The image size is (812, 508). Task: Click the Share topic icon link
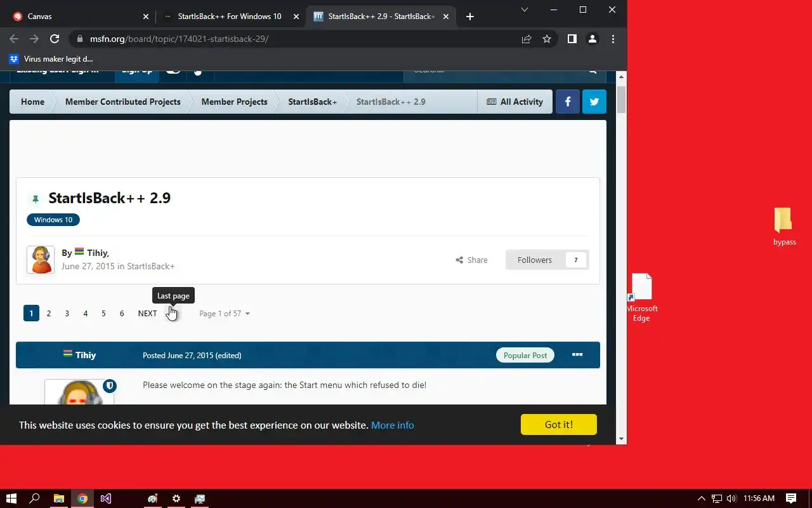click(472, 260)
